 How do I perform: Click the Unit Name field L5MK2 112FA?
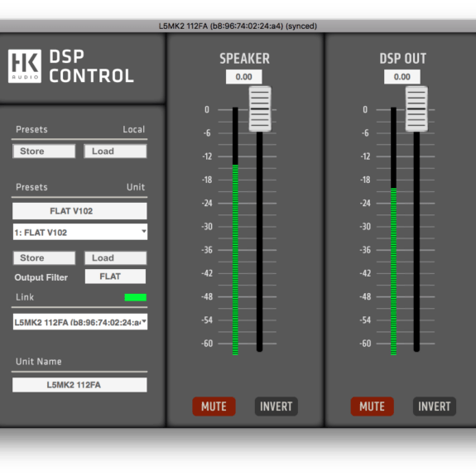[x=79, y=385]
